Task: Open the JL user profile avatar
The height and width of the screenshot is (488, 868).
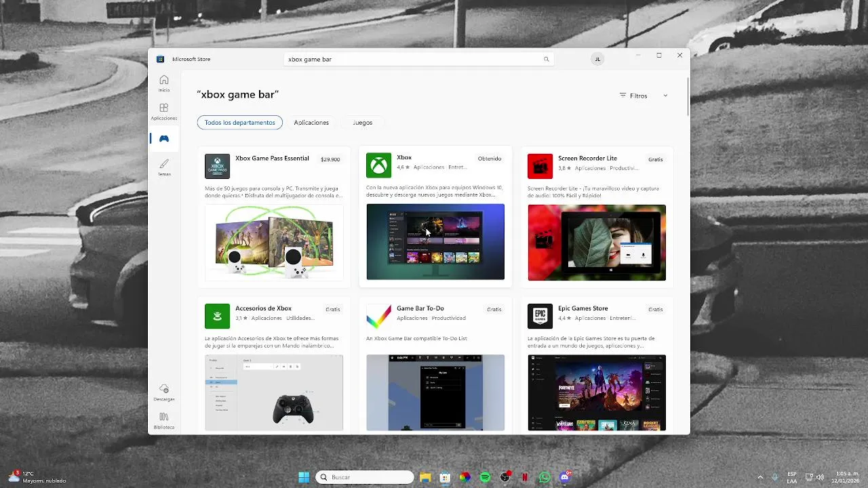Action: (597, 59)
